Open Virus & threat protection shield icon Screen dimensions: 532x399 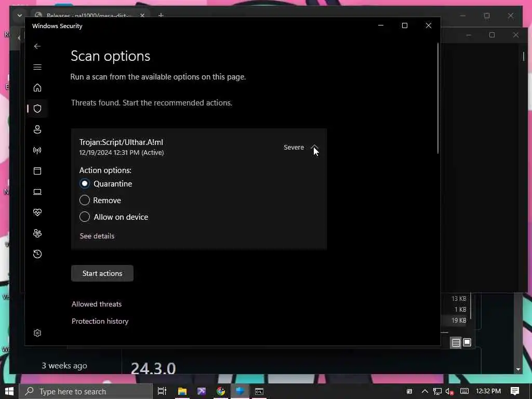click(x=37, y=109)
